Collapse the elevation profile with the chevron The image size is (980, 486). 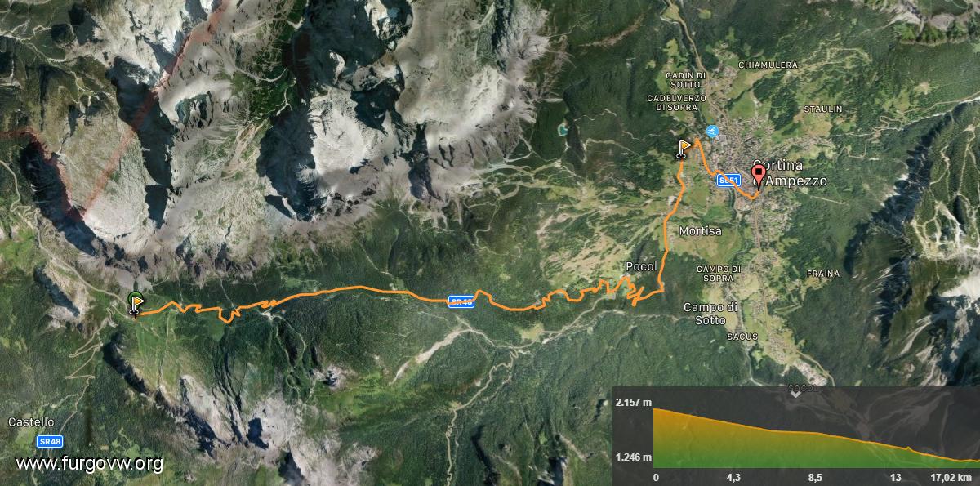(x=795, y=392)
